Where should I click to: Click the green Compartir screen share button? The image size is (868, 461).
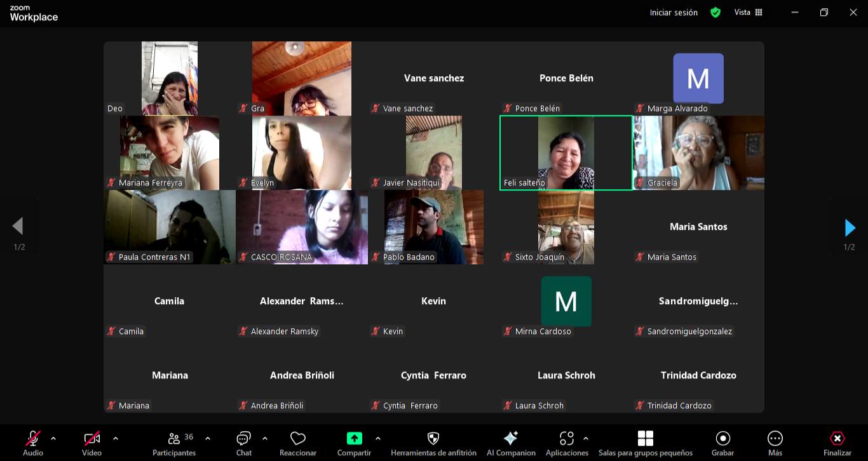point(354,439)
